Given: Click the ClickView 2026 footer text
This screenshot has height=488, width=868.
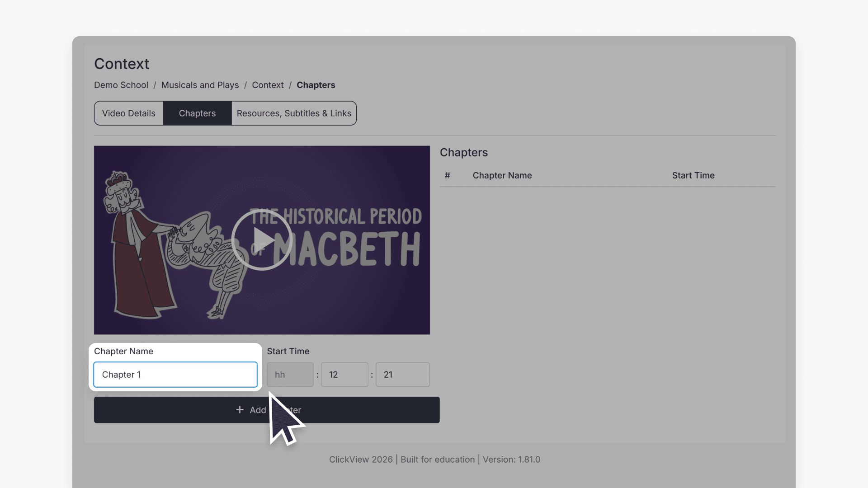Looking at the screenshot, I should [x=361, y=460].
